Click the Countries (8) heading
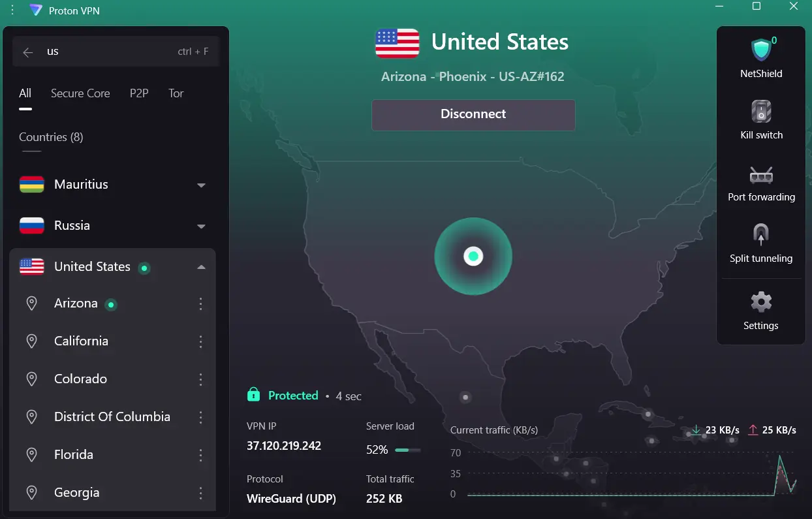Image resolution: width=812 pixels, height=519 pixels. (x=51, y=137)
